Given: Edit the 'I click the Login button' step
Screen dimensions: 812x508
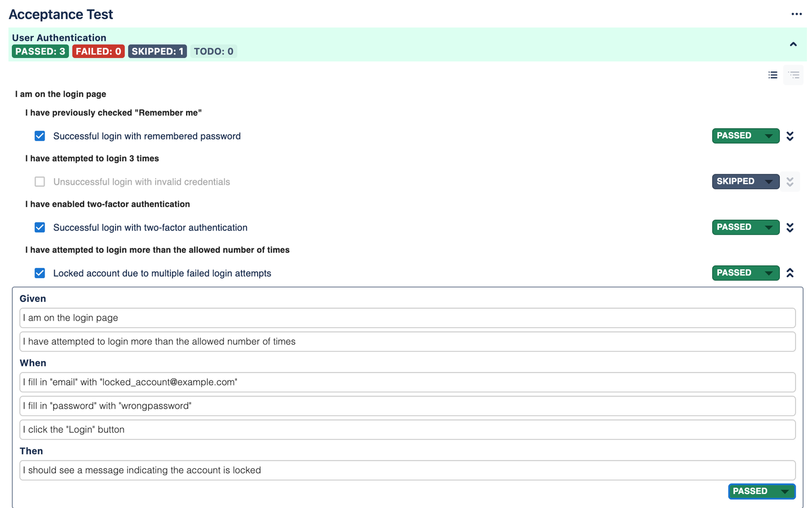Looking at the screenshot, I should point(408,430).
